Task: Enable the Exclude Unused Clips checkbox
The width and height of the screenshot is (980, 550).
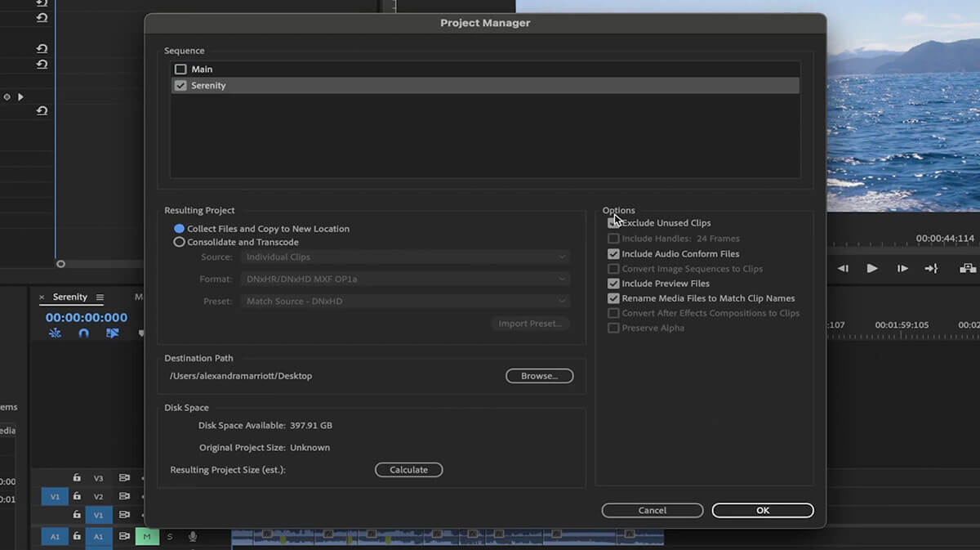Action: pos(612,222)
